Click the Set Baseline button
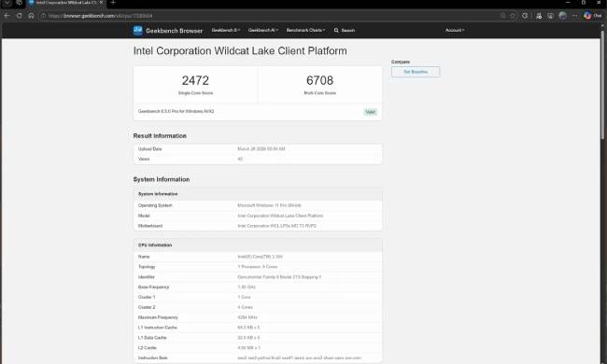This screenshot has height=364, width=607. (416, 72)
